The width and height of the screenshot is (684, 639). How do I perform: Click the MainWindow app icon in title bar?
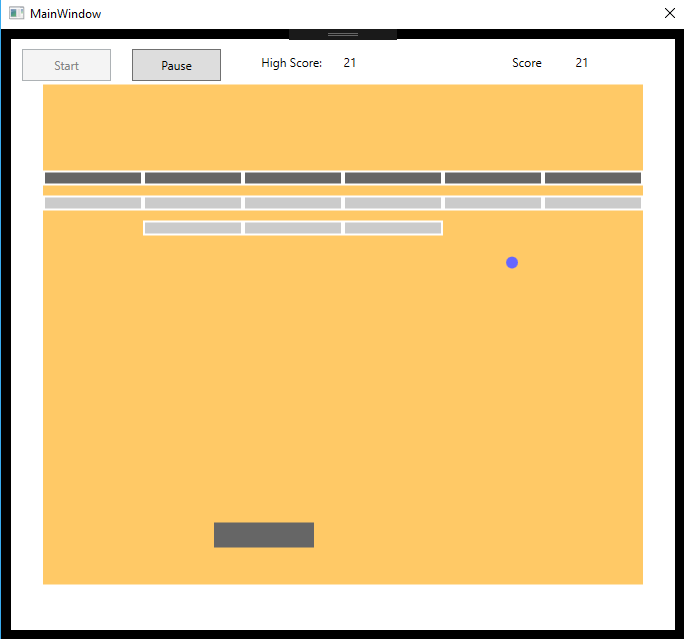click(x=17, y=14)
